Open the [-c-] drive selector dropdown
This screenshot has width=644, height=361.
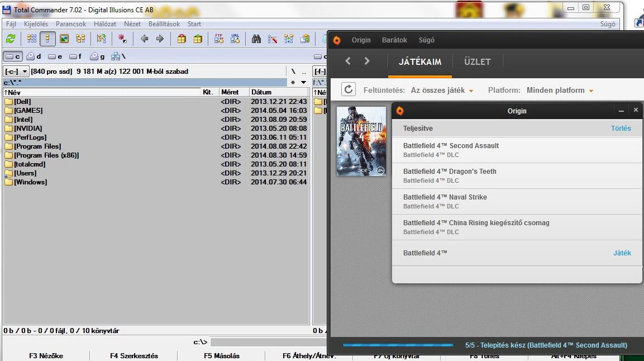click(16, 72)
